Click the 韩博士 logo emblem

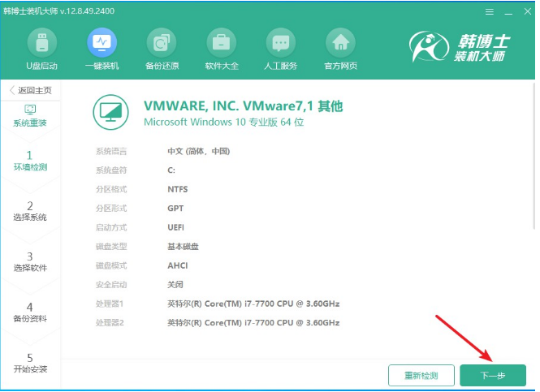(x=429, y=46)
